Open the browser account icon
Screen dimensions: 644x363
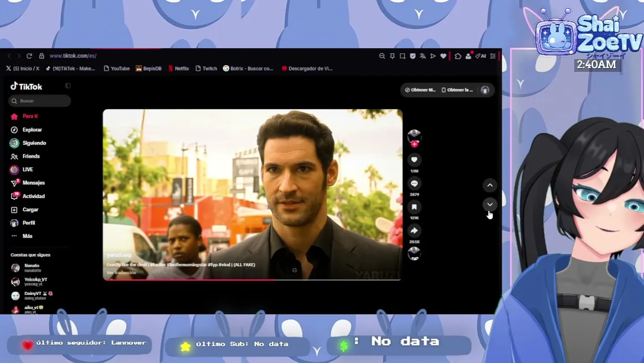tap(468, 56)
